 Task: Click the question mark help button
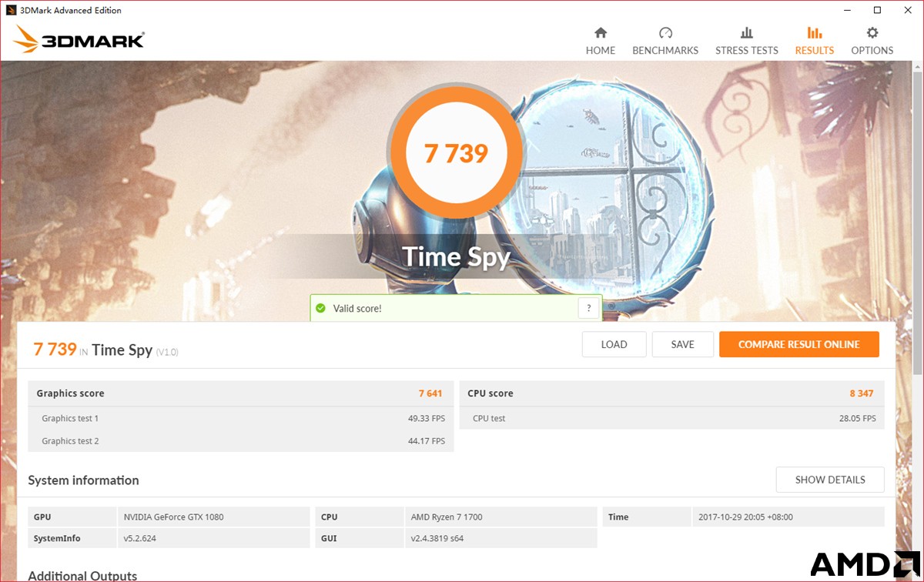[588, 308]
